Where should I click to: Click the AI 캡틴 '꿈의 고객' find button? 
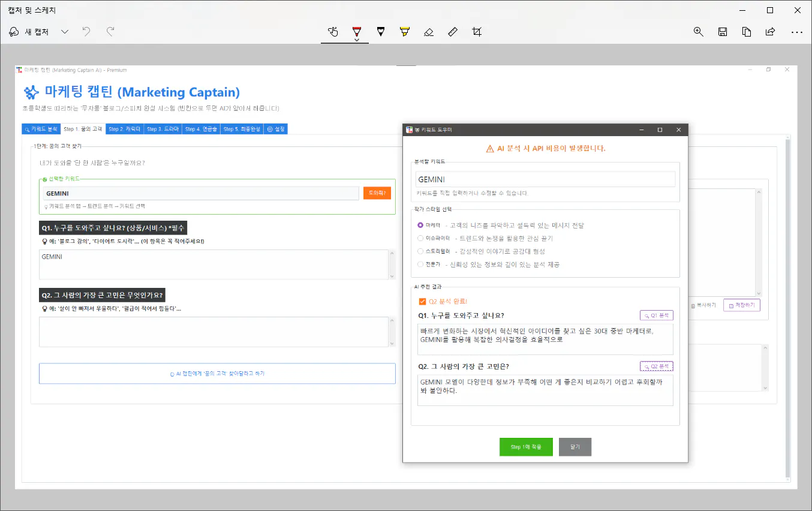pyautogui.click(x=217, y=373)
